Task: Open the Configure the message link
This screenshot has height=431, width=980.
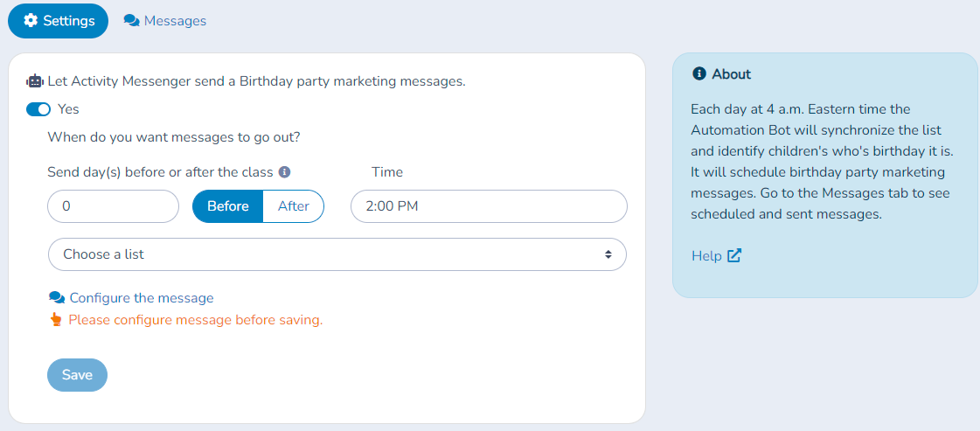Action: pos(142,298)
